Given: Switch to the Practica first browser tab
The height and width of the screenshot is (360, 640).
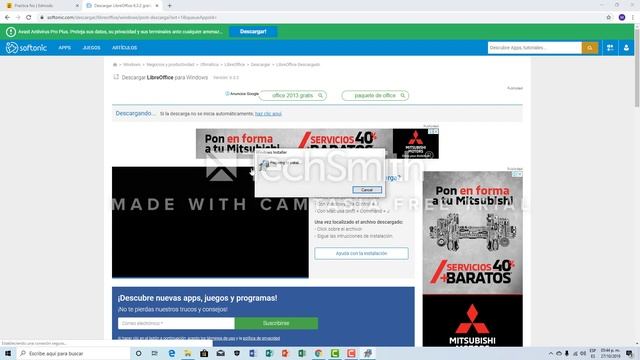Looking at the screenshot, I should coord(41,6).
